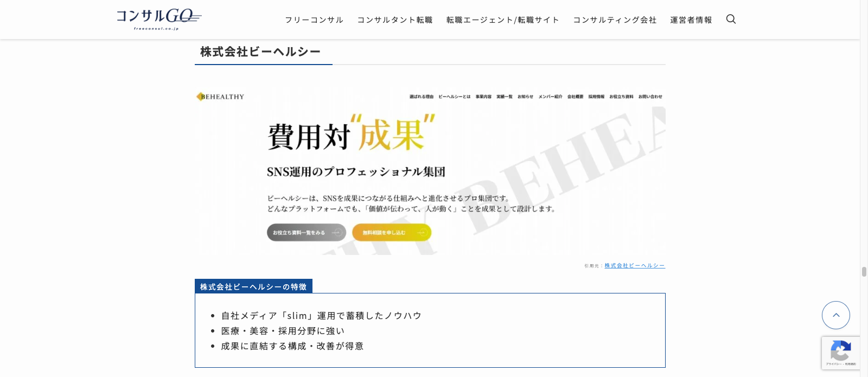This screenshot has width=868, height=377.
Task: Open the 運営者情報 menu item
Action: click(691, 20)
